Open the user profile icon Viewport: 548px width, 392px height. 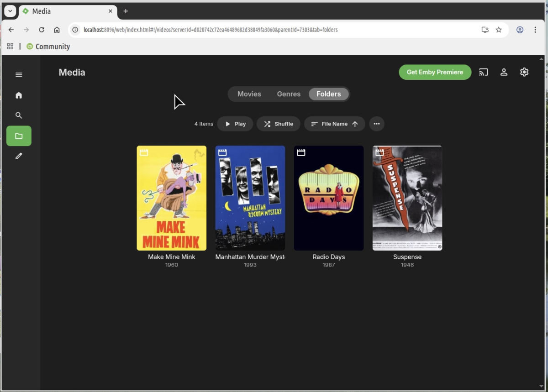pyautogui.click(x=504, y=72)
